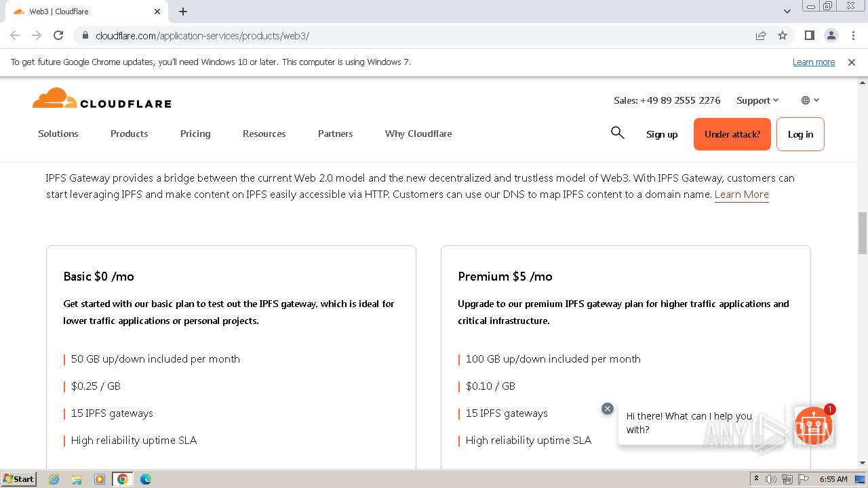This screenshot has height=488, width=868.
Task: Reload the page
Action: tap(58, 35)
